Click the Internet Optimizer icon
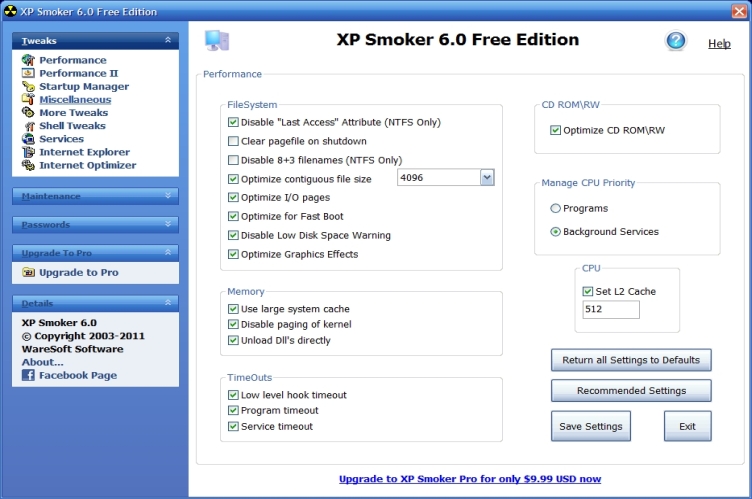The image size is (752, 499). 28,165
